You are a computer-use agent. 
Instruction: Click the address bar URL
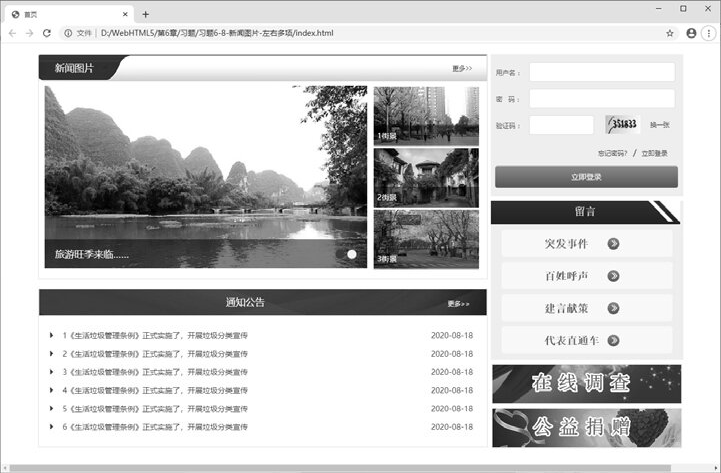[x=217, y=33]
